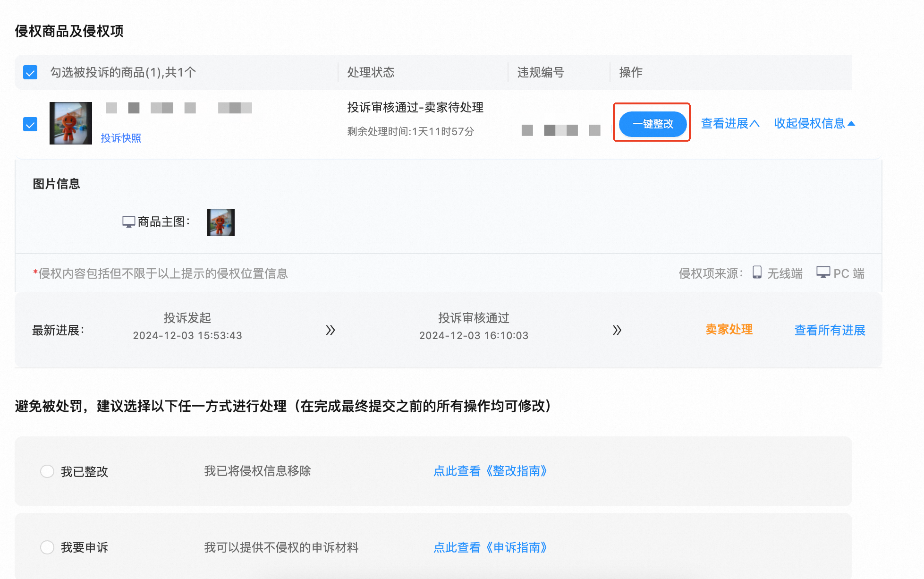Click the 投诉审核通过 timestamp 16:10:03
This screenshot has height=579, width=924.
[x=474, y=335]
